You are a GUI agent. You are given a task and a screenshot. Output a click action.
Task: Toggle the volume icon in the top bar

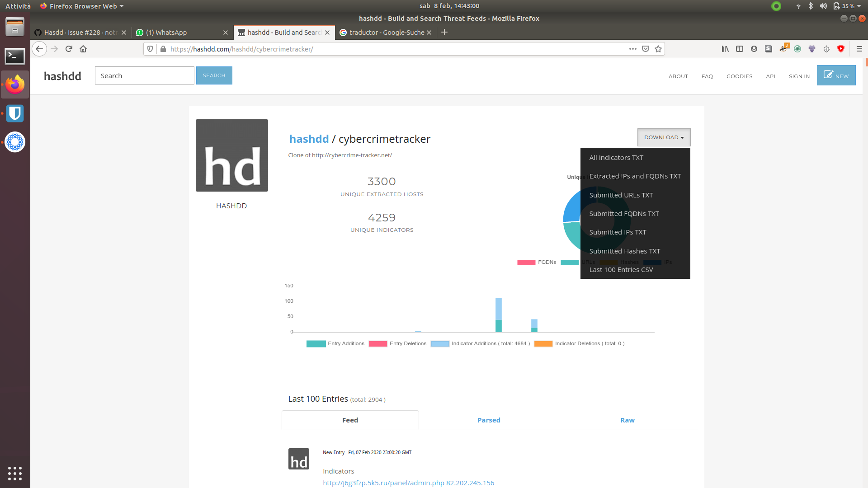click(824, 6)
